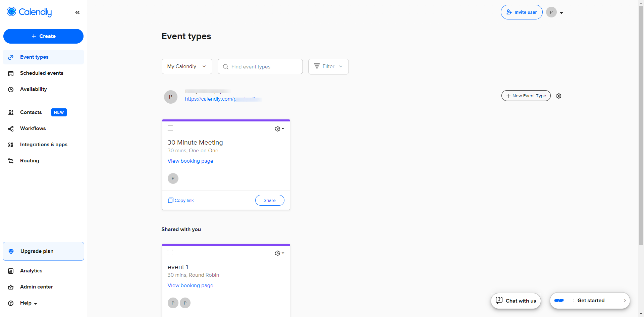
Task: Click the 30 Minute Meeting title
Action: (195, 143)
